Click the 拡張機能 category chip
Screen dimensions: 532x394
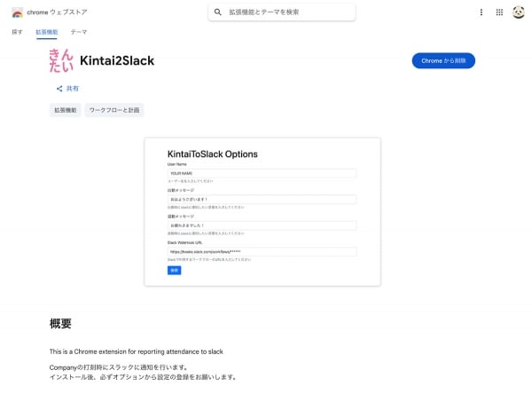point(66,111)
